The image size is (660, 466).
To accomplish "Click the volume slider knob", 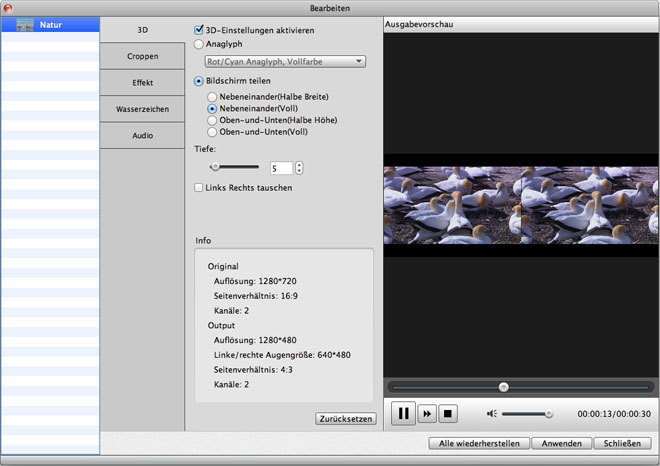I will [x=548, y=414].
